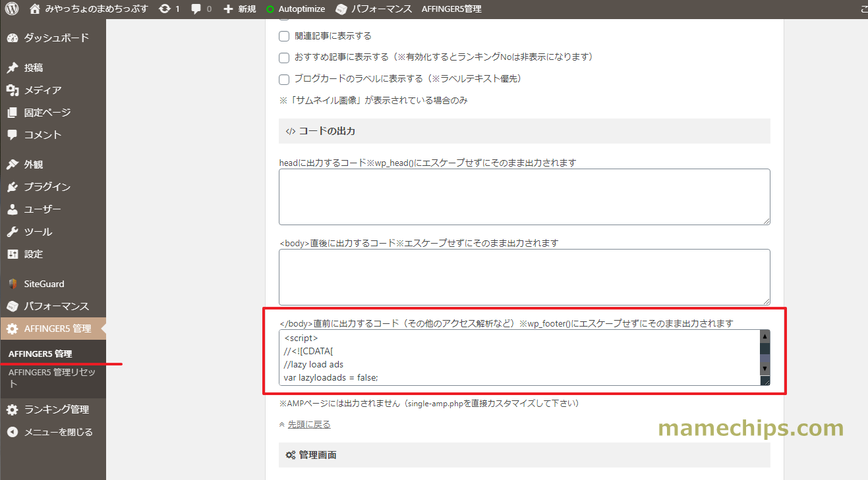This screenshot has width=868, height=480.
Task: Click the Autoptimize green circle icon
Action: pyautogui.click(x=270, y=9)
